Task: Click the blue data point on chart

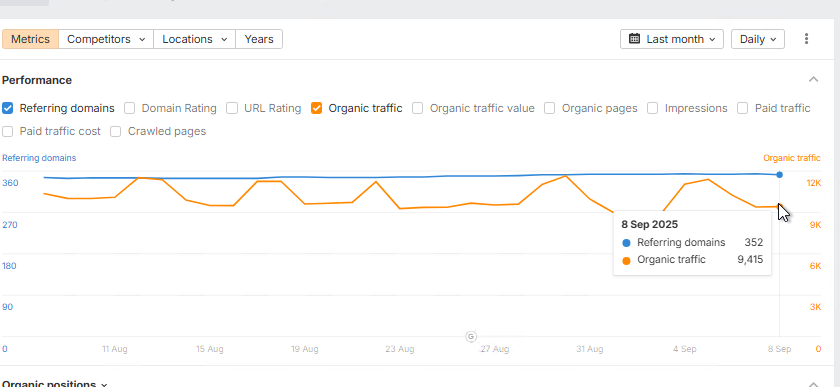Action: pos(779,175)
